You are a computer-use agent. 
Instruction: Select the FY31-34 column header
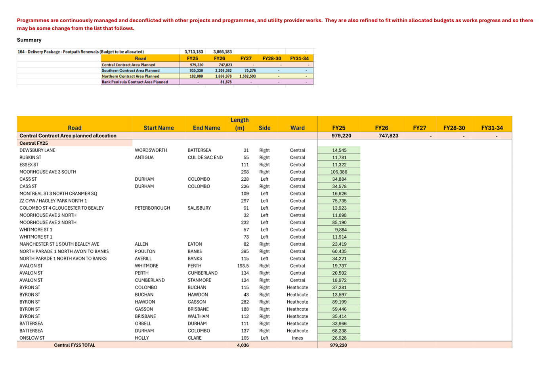point(493,128)
